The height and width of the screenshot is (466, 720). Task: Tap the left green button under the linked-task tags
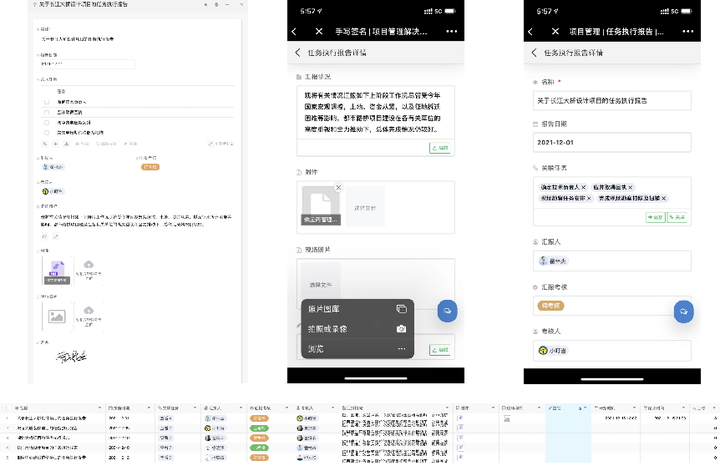click(655, 217)
